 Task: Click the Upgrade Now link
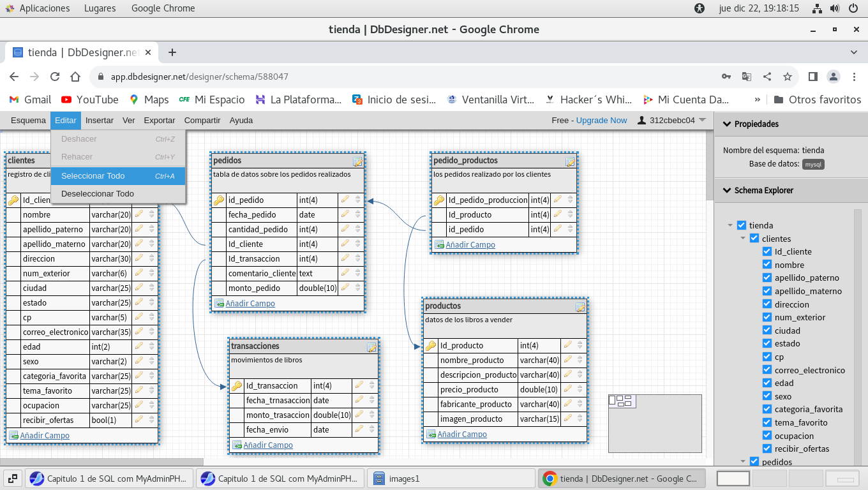[601, 120]
